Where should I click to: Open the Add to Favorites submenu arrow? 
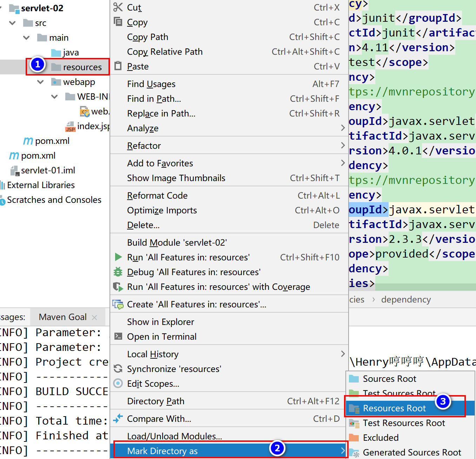(343, 163)
